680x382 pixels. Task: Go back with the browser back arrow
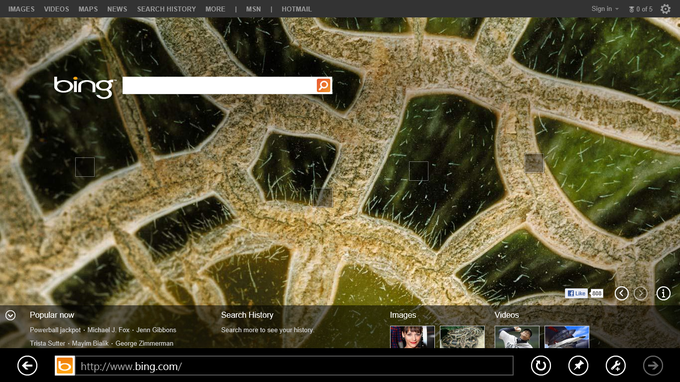tap(27, 366)
